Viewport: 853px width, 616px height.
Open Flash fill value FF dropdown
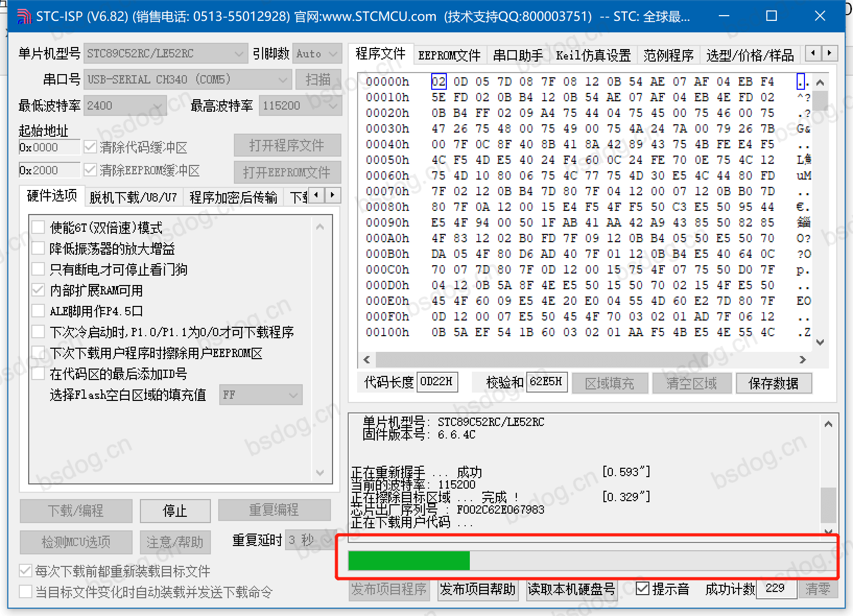(260, 395)
